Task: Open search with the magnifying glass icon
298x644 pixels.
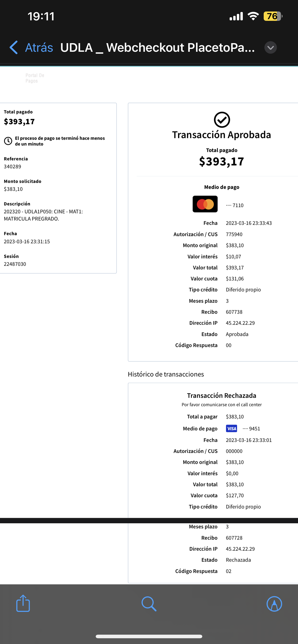Action: point(149,604)
